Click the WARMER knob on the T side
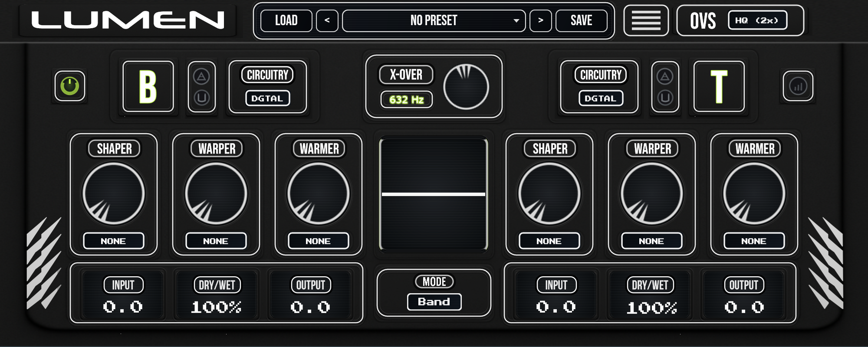 coord(754,194)
